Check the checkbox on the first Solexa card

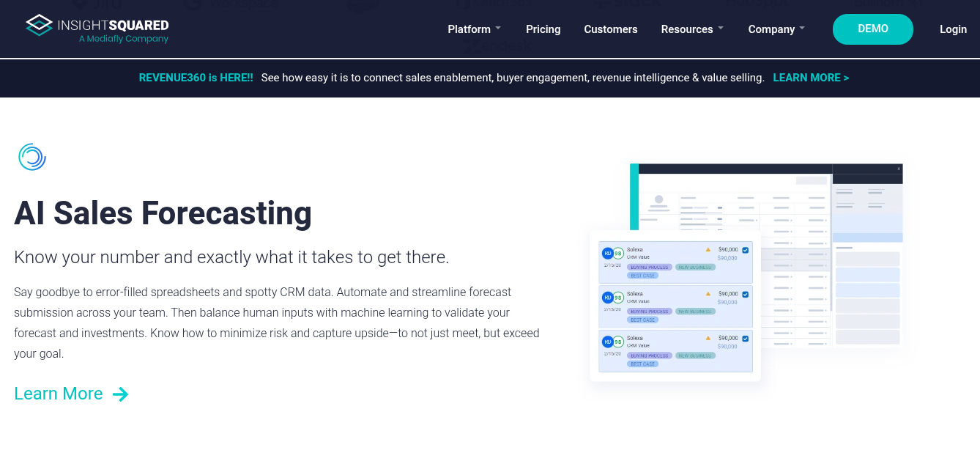tap(746, 251)
